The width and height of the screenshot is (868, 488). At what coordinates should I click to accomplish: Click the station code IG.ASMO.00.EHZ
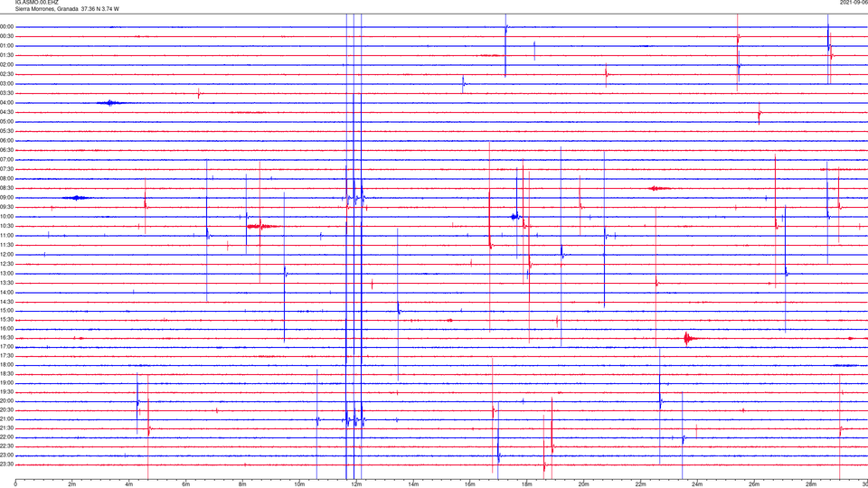(x=36, y=3)
